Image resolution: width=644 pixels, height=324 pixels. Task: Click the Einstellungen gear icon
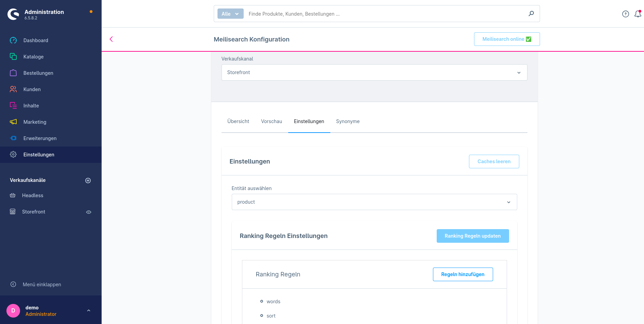click(13, 154)
